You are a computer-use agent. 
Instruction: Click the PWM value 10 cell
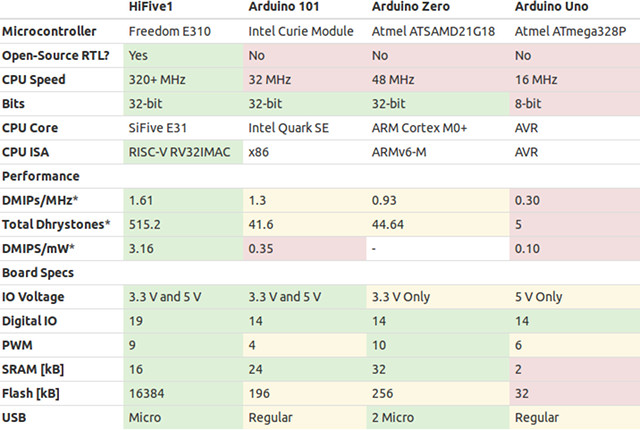pos(438,345)
